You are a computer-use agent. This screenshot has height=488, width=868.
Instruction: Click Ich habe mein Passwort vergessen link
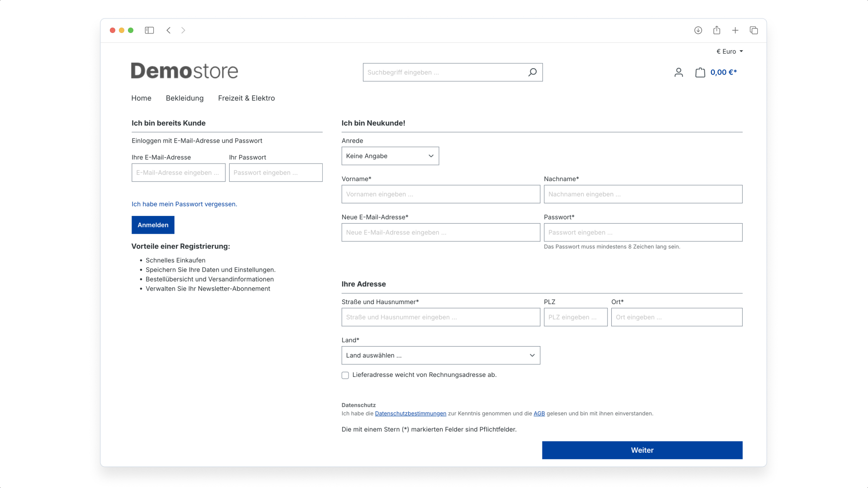point(184,204)
